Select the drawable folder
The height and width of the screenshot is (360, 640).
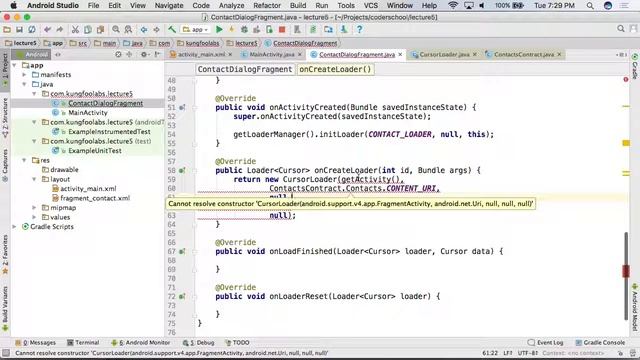click(x=64, y=169)
